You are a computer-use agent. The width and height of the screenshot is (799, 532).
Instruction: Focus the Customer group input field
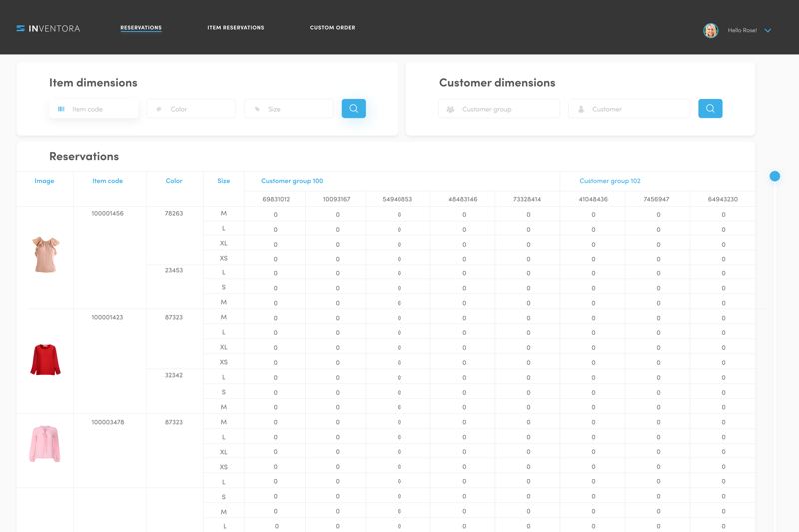coord(499,109)
